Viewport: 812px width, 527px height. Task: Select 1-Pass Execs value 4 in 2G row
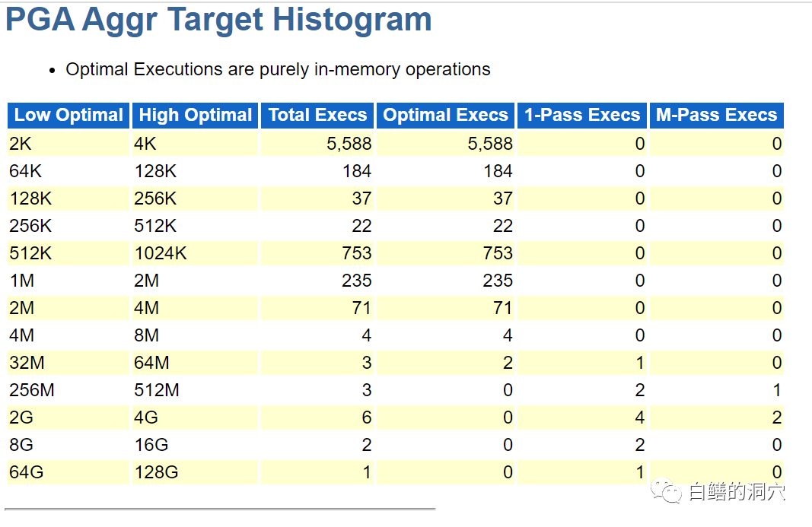(x=639, y=417)
